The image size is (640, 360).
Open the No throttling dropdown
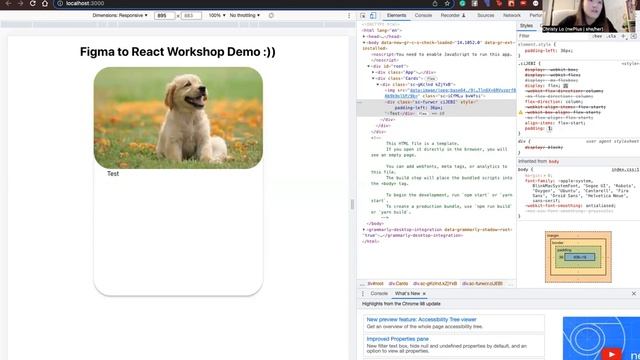click(244, 16)
